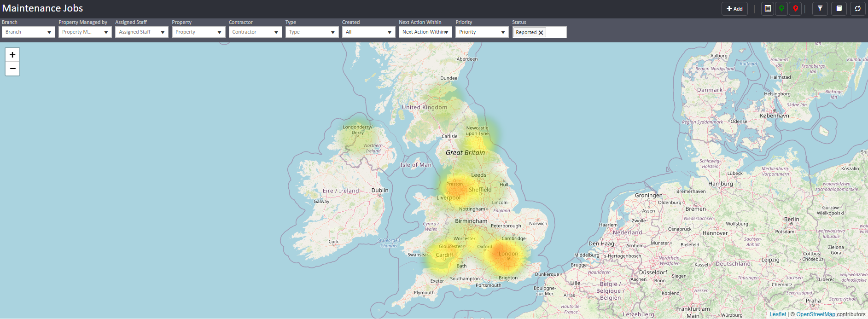This screenshot has height=319, width=868.
Task: Switch to the list view icon
Action: pos(768,9)
